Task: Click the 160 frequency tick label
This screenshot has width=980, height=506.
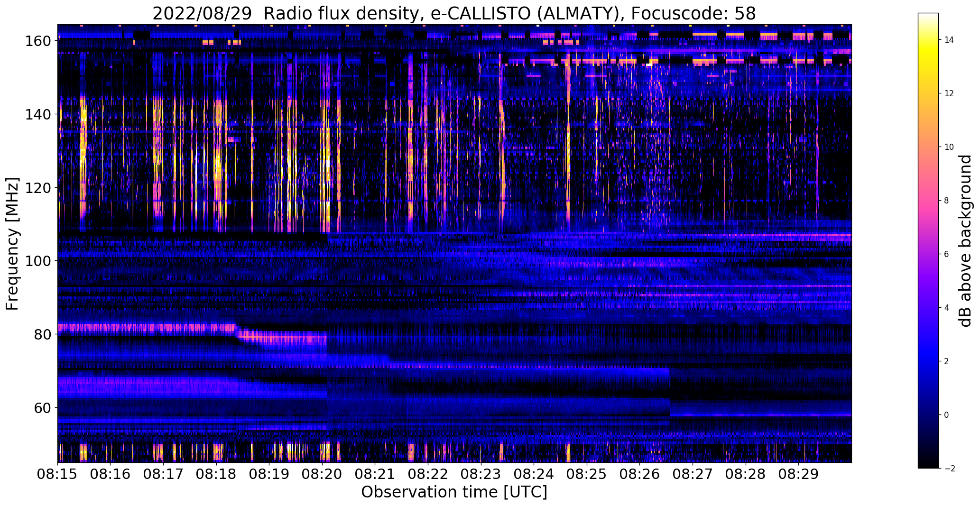Action: point(38,41)
